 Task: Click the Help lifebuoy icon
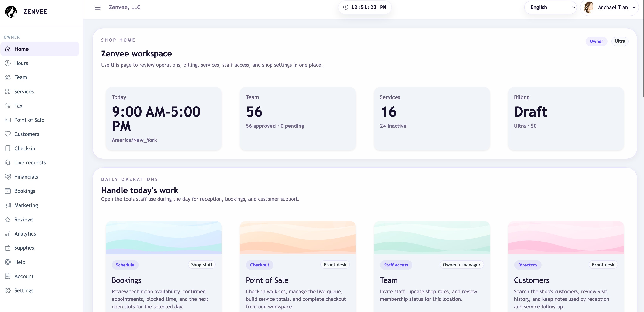coord(8,262)
